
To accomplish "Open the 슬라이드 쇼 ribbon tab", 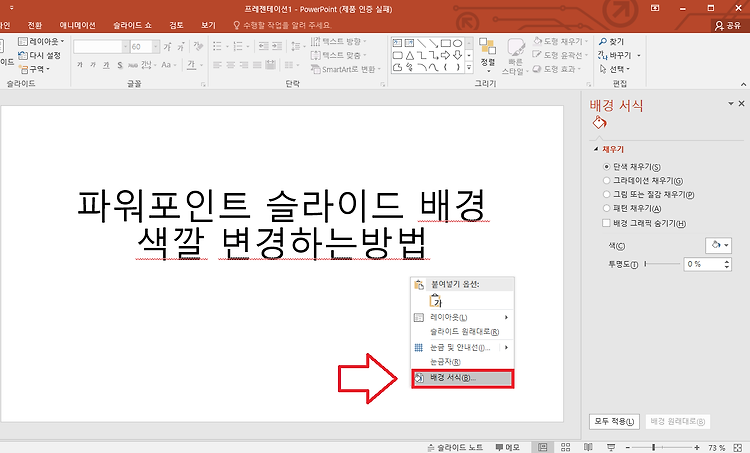I will [x=132, y=25].
